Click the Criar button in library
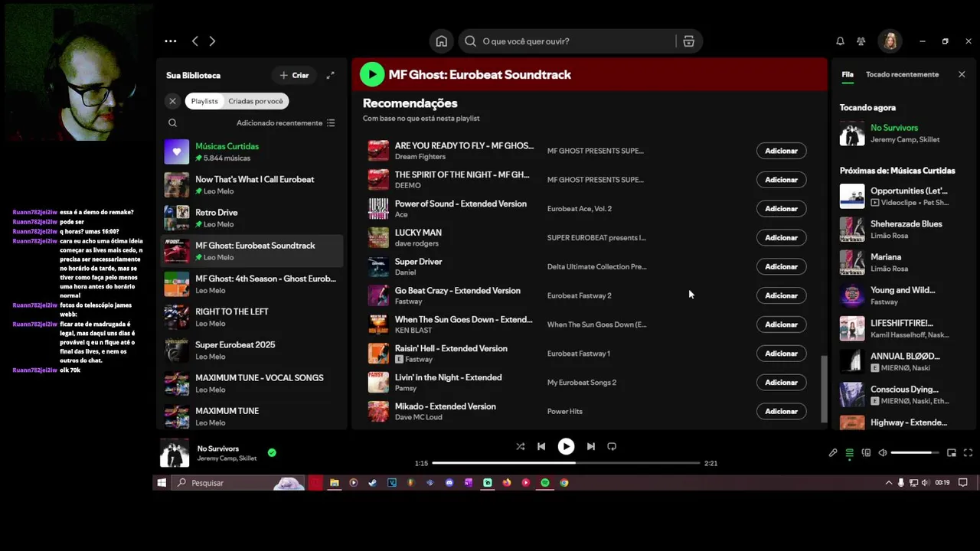The image size is (980, 551). click(294, 75)
